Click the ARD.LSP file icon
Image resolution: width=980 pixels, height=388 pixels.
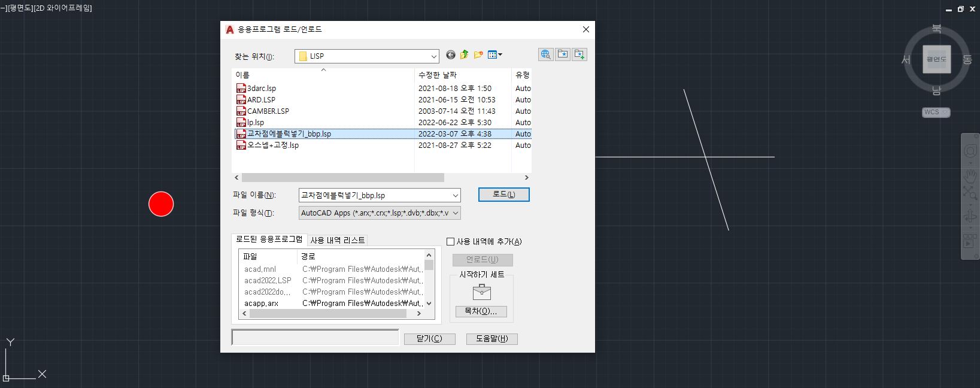[x=241, y=100]
